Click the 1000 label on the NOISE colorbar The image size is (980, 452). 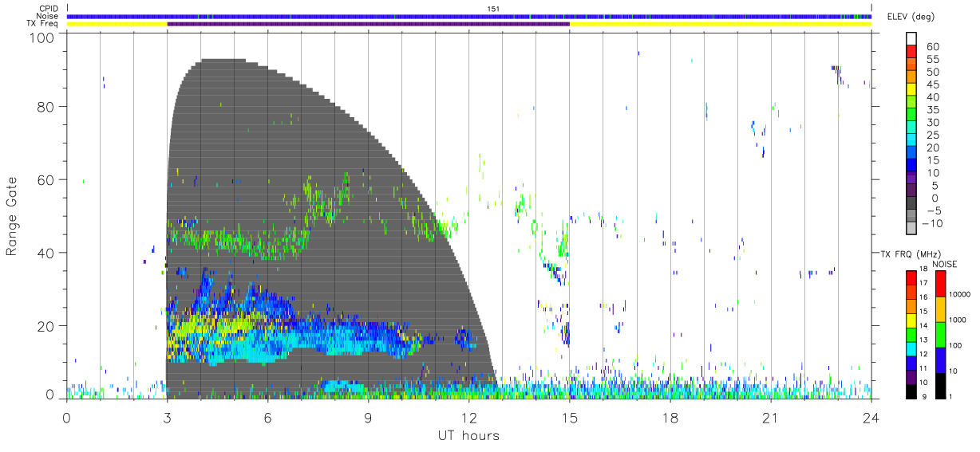coord(957,320)
